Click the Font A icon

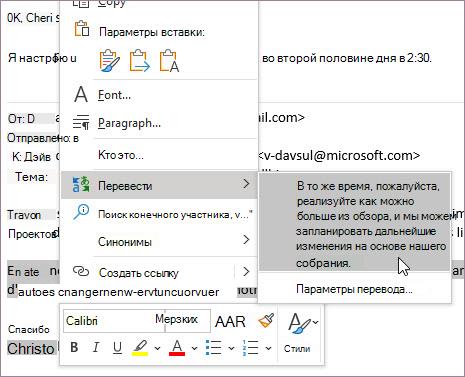(81, 95)
